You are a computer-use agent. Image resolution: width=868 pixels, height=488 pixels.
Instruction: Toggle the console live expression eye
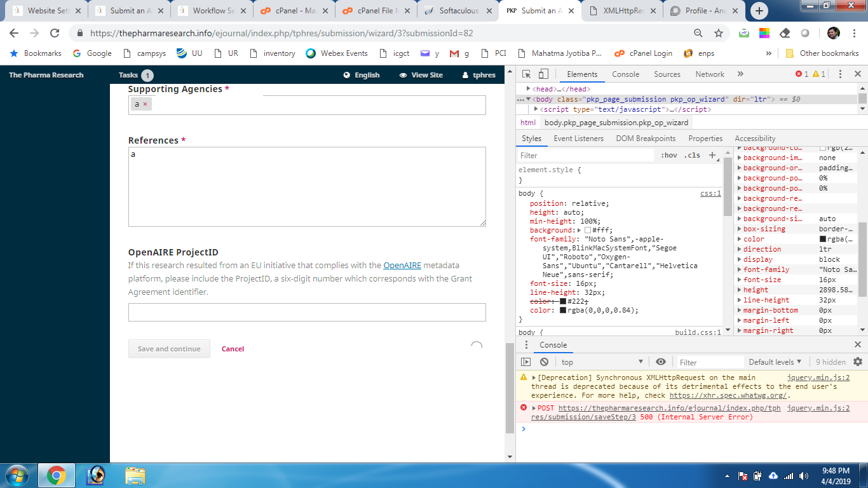tap(661, 362)
